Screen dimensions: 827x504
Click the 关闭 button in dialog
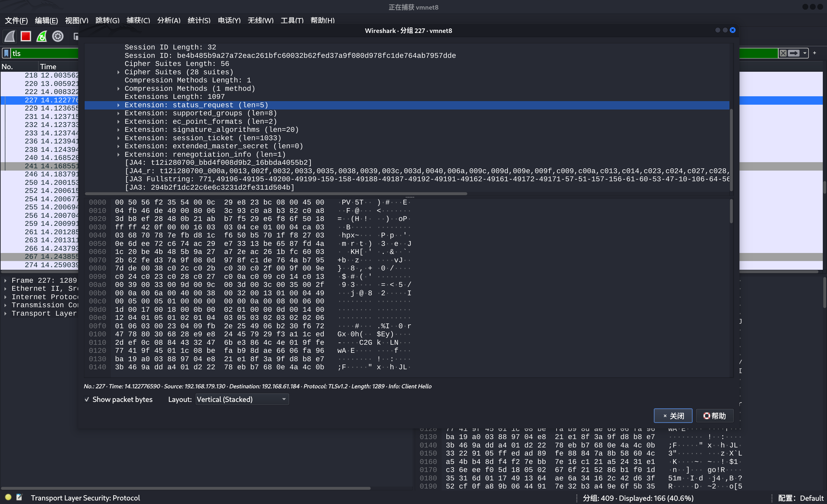673,416
